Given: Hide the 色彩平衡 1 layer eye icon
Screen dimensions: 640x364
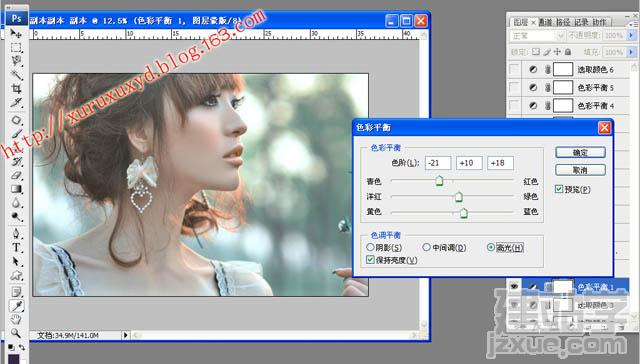Looking at the screenshot, I should point(514,286).
